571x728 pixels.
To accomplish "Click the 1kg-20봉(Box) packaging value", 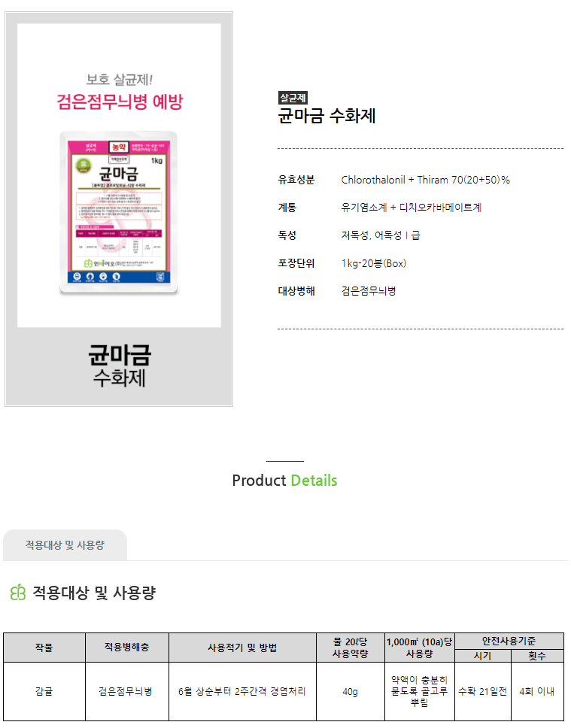I will (374, 263).
